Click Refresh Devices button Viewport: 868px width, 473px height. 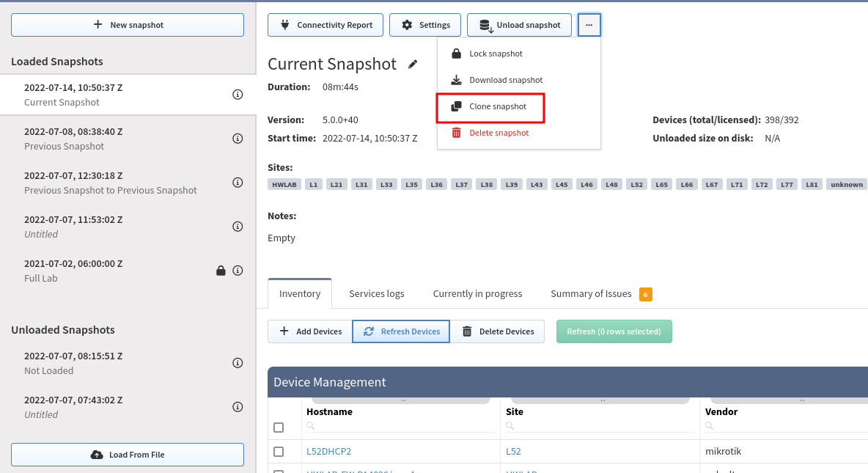click(x=401, y=331)
